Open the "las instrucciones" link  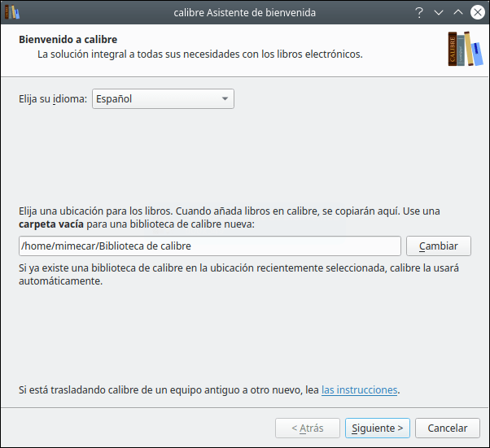[360, 390]
